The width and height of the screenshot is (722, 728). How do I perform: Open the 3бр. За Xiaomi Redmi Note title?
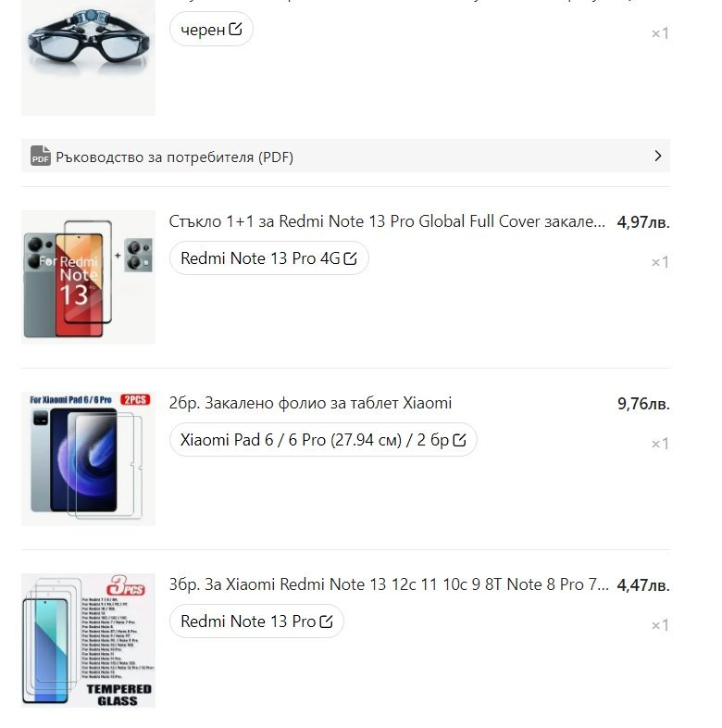coord(389,584)
